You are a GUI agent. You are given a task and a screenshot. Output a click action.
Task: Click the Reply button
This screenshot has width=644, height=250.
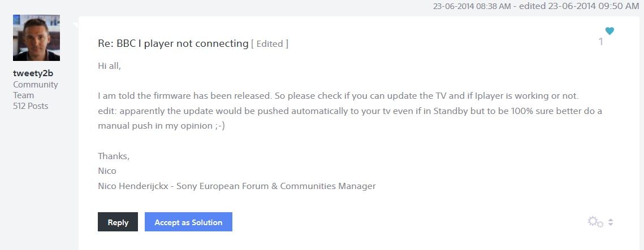118,222
